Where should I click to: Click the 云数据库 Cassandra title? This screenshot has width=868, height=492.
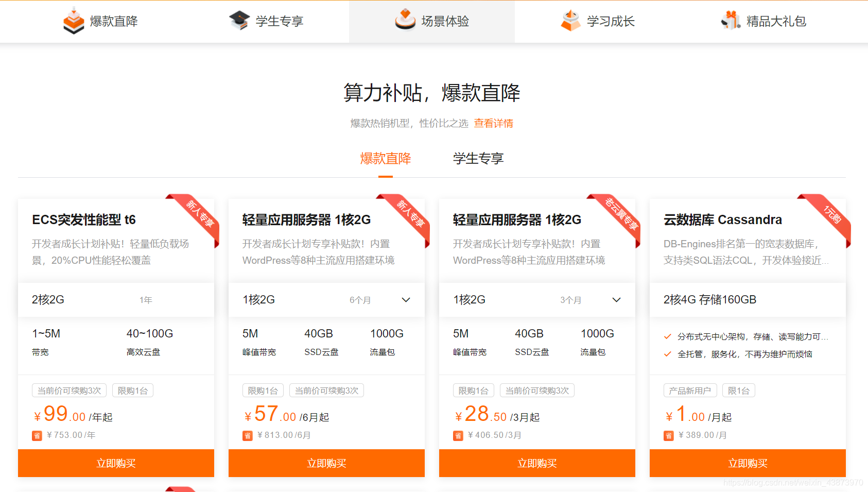pos(723,220)
